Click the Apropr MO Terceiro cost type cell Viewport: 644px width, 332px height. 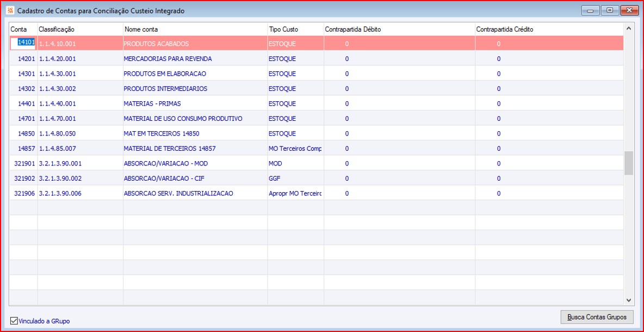[x=296, y=193]
